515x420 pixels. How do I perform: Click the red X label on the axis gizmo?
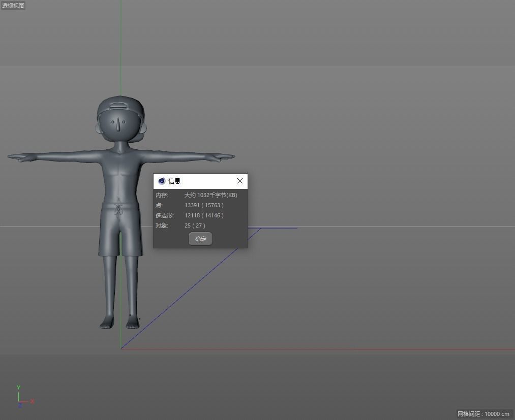[x=32, y=401]
